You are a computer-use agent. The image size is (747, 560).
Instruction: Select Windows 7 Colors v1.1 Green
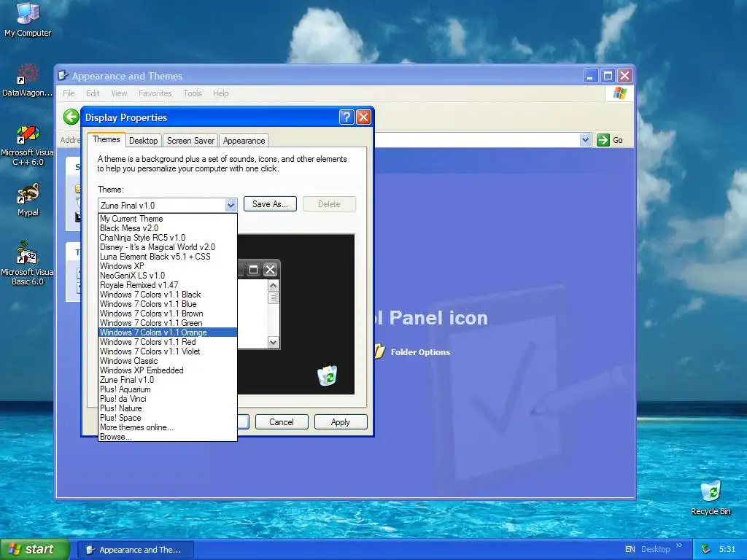click(x=168, y=323)
